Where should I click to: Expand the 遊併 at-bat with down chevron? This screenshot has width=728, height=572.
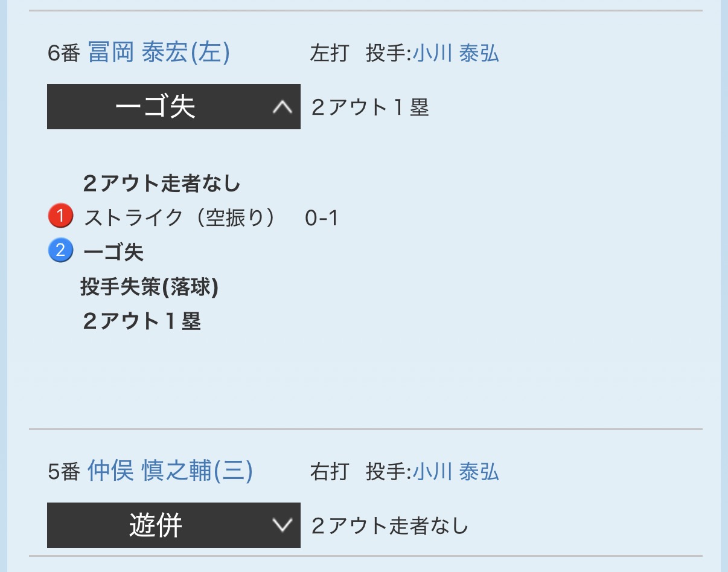[282, 525]
